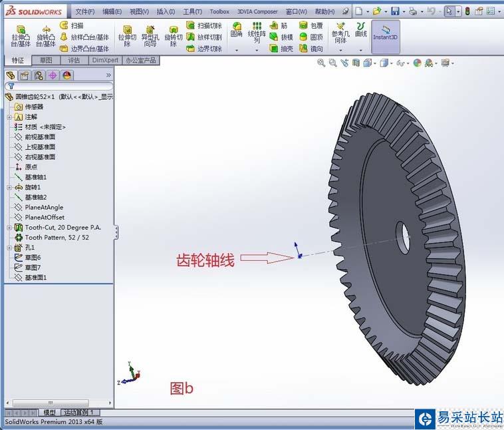Select the 圆角 fillet tool
Viewport: 504px width, 430px height.
pyautogui.click(x=237, y=29)
